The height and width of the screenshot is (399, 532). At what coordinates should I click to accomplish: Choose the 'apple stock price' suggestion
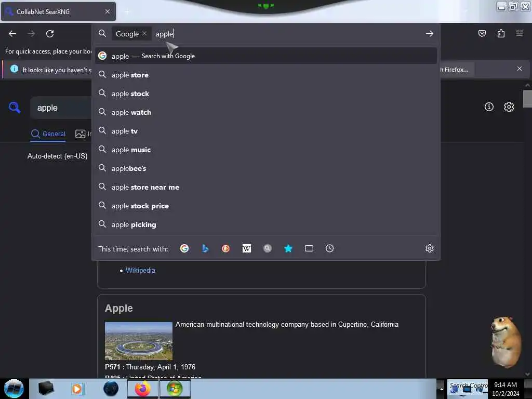[x=265, y=206]
